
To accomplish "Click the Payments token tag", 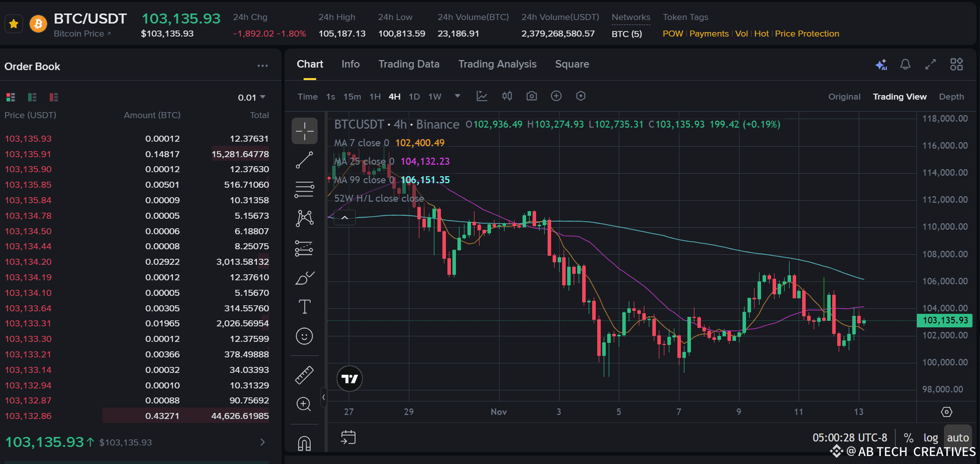I will (x=709, y=34).
